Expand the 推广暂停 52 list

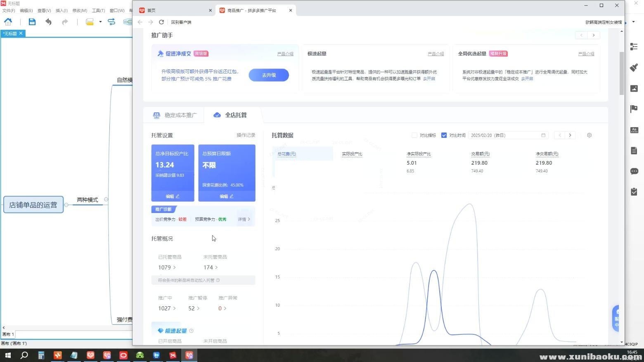pos(194,308)
